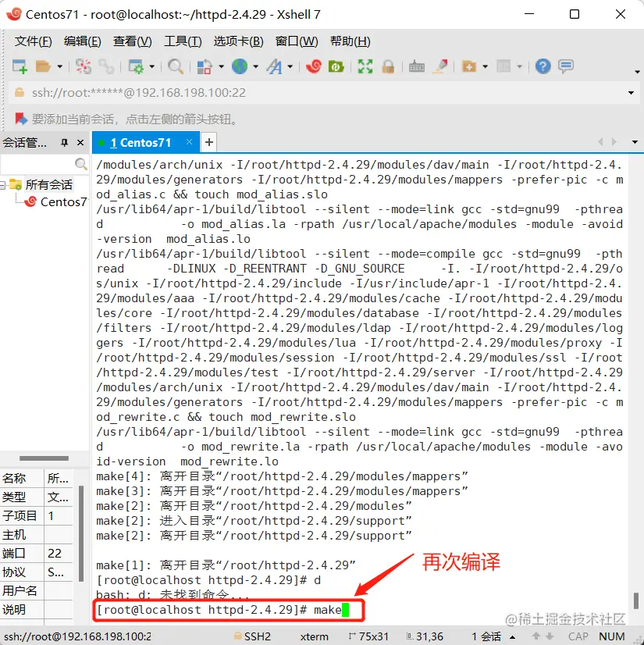Open session properties gear icon
Screen dimensions: 644x645
coord(135,66)
